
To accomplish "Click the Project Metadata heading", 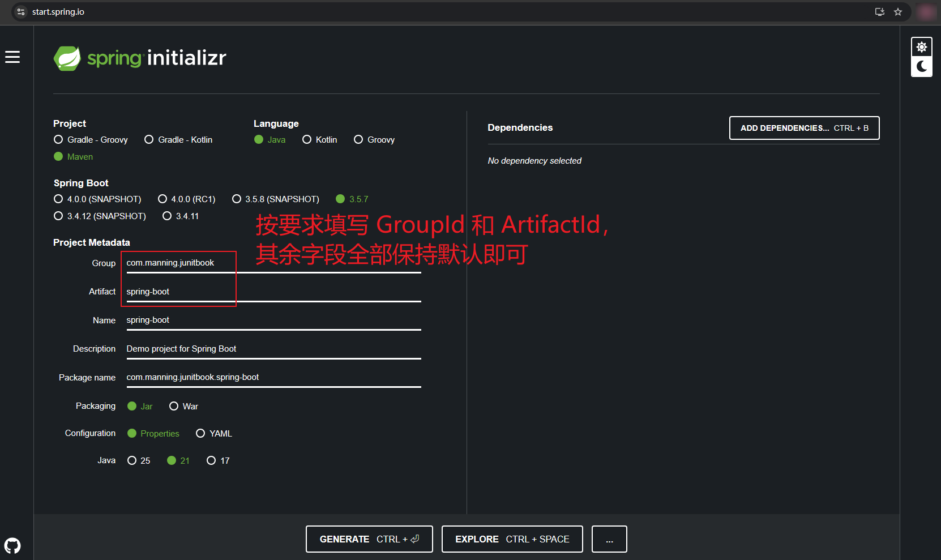I will (92, 243).
